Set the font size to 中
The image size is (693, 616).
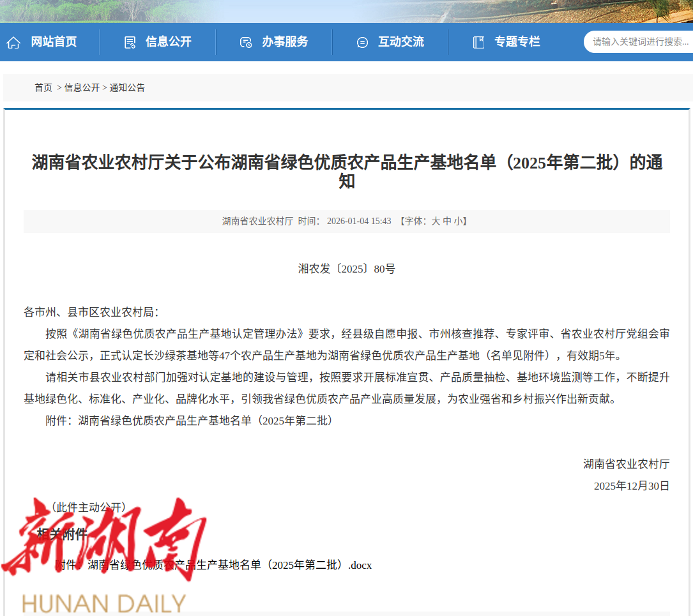[x=447, y=222]
